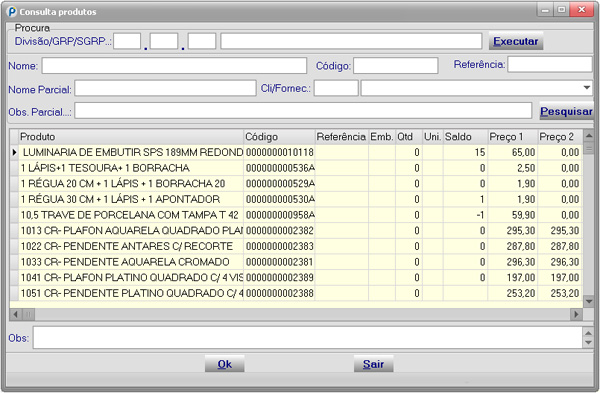The image size is (600, 393).
Task: Click the Uni. column header
Action: (433, 137)
